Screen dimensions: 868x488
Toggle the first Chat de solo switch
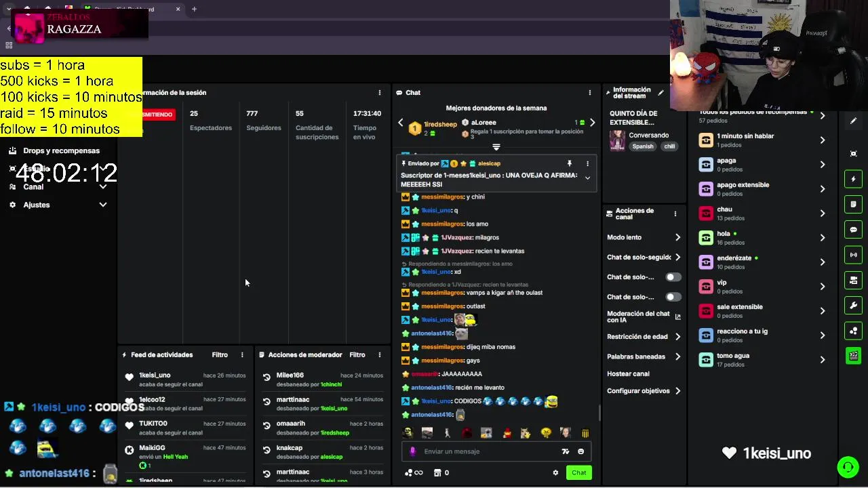pos(673,277)
